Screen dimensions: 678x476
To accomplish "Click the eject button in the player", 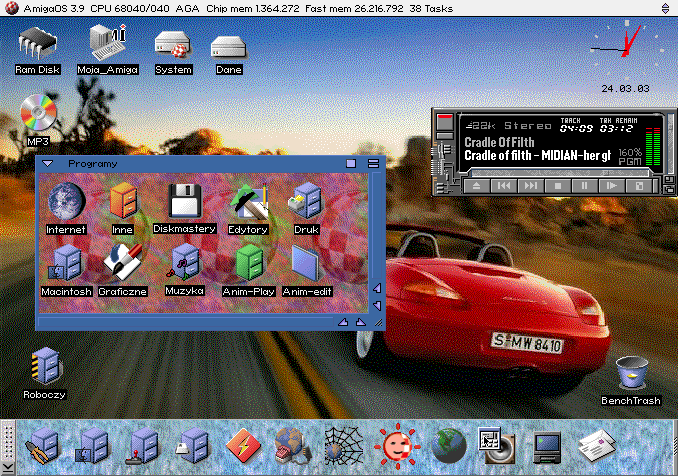I will (477, 186).
